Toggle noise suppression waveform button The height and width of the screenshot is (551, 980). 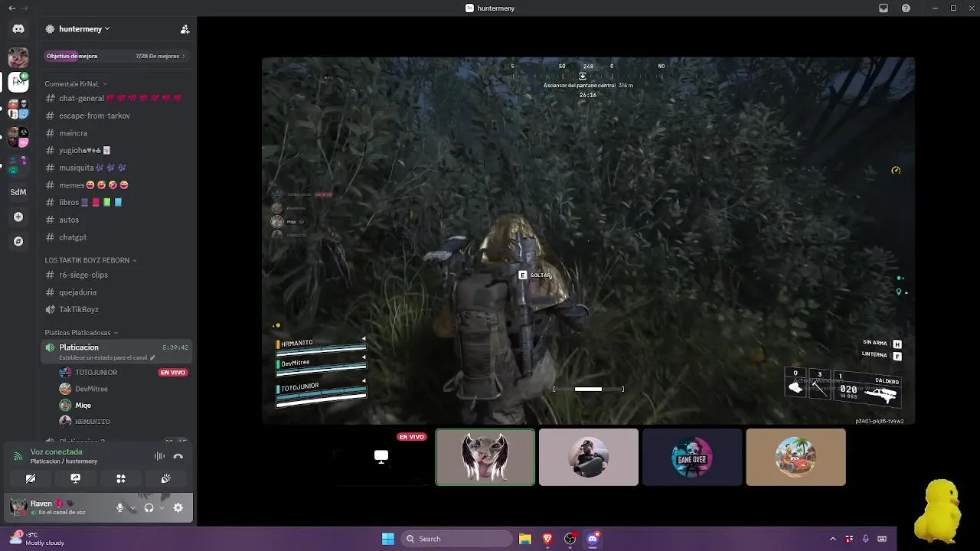[159, 456]
